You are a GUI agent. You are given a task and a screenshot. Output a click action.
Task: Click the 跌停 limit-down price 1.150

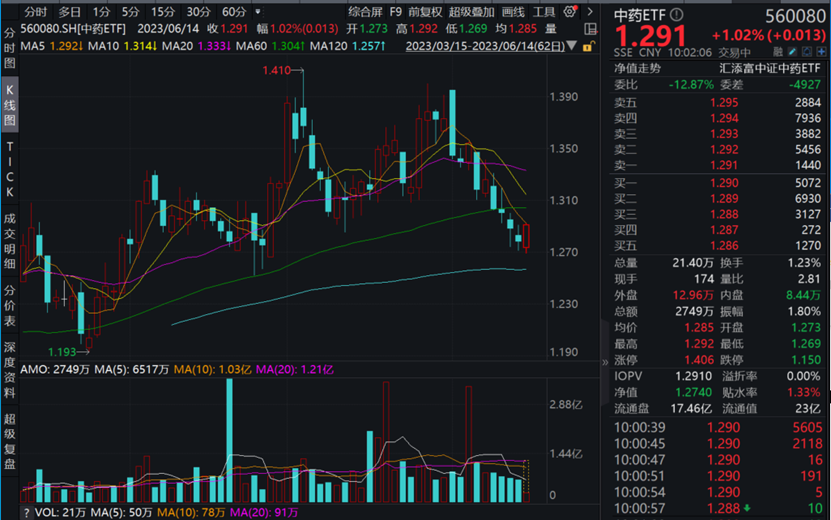[x=806, y=360]
